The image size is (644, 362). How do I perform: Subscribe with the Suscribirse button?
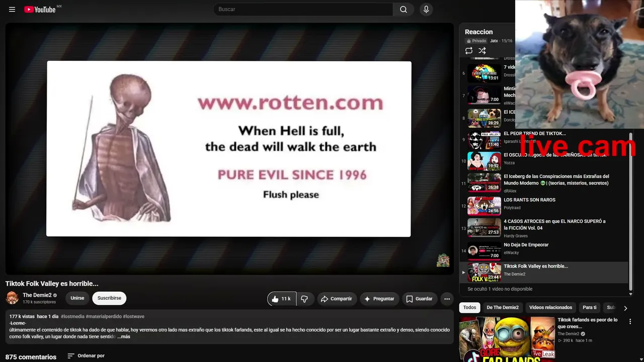tap(109, 298)
